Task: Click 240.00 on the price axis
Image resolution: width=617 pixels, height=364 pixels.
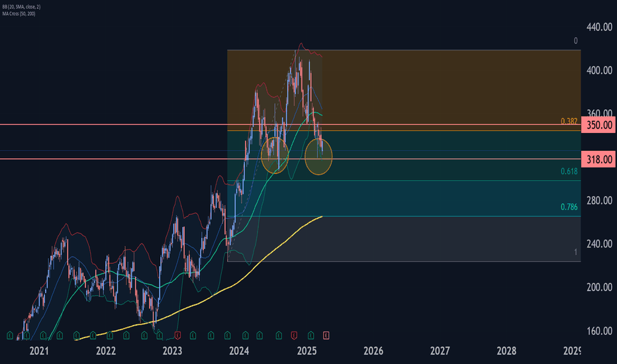Action: coord(599,244)
